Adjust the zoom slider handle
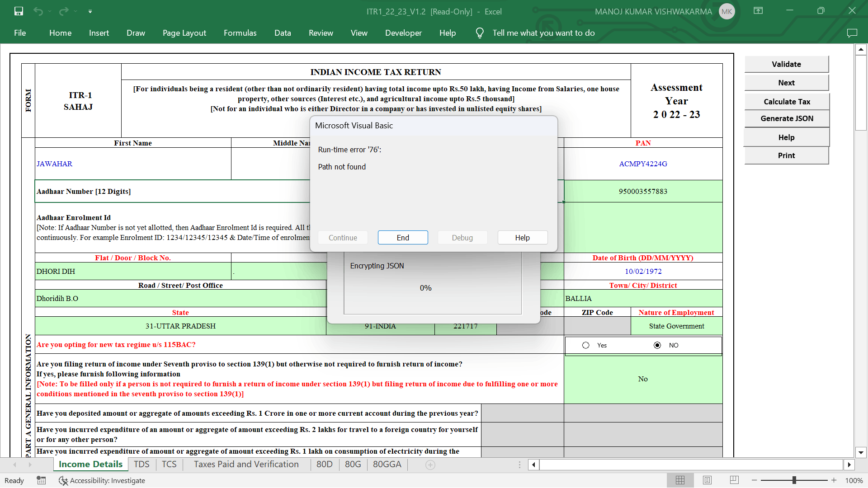Screen dimensions: 868x488 (x=794, y=480)
